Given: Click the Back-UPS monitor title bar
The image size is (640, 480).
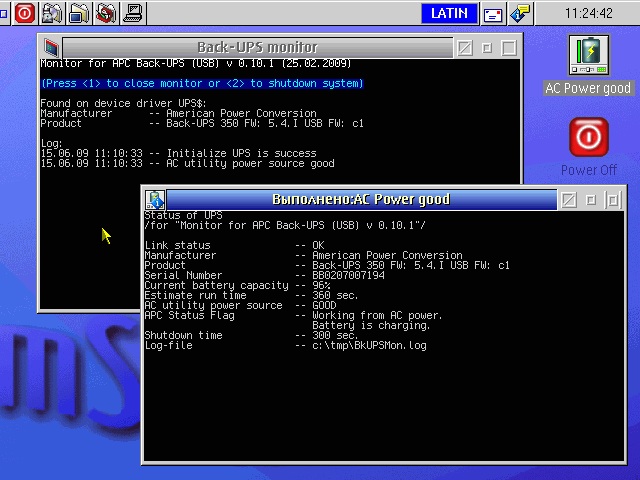Looking at the screenshot, I should click(x=257, y=47).
